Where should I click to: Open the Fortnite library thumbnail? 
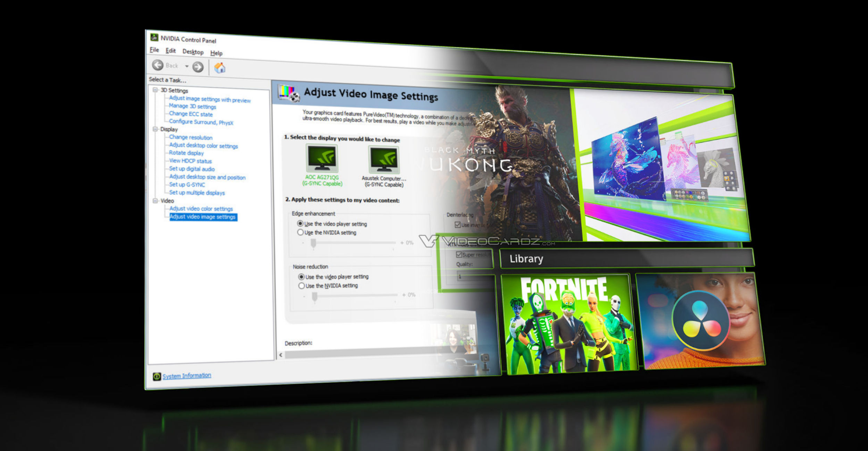point(570,324)
